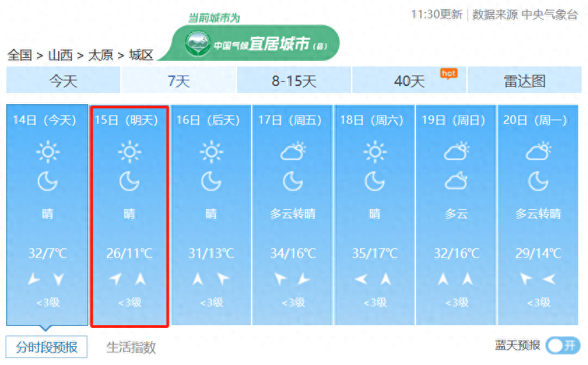Click 多云 label under 19日

pos(457,214)
